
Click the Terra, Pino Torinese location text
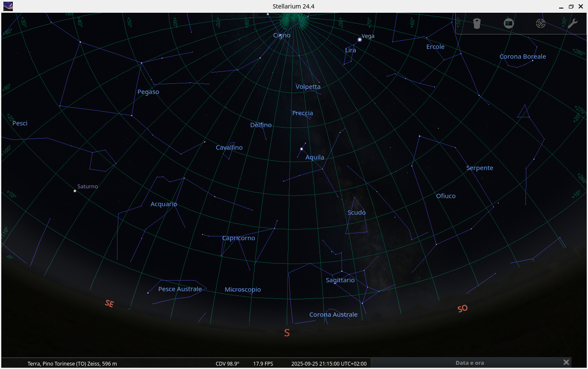[x=71, y=363]
